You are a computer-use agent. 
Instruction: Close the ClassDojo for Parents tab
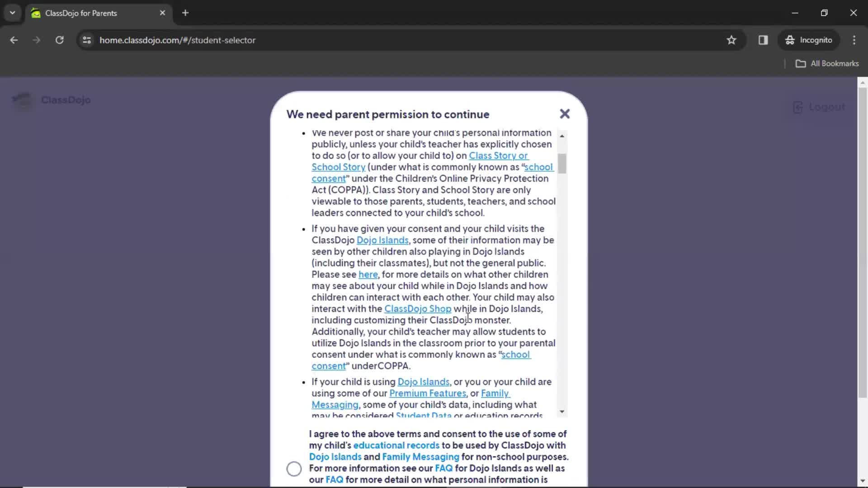[x=162, y=13]
